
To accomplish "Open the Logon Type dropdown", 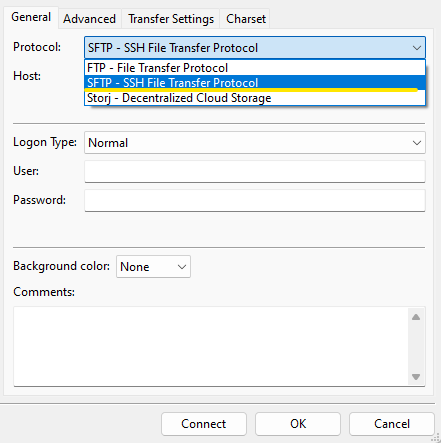I will [x=255, y=143].
